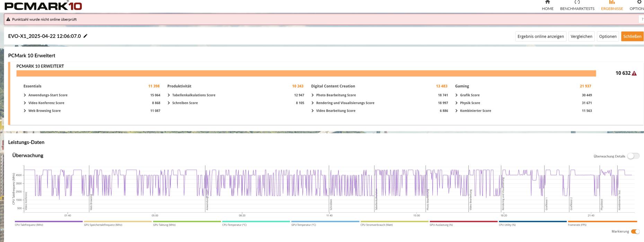This screenshot has width=644, height=242.
Task: Click the PCMark 10 logo
Action: click(x=43, y=6)
